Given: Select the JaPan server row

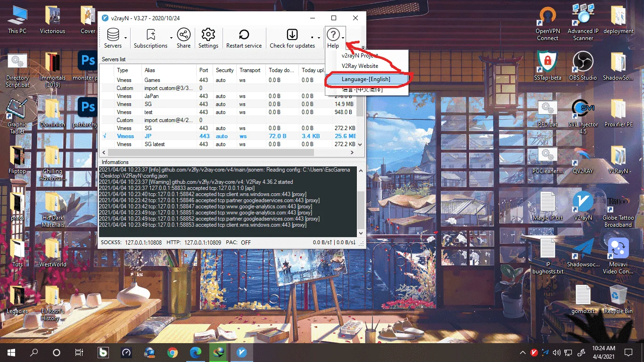Looking at the screenshot, I should pyautogui.click(x=229, y=96).
